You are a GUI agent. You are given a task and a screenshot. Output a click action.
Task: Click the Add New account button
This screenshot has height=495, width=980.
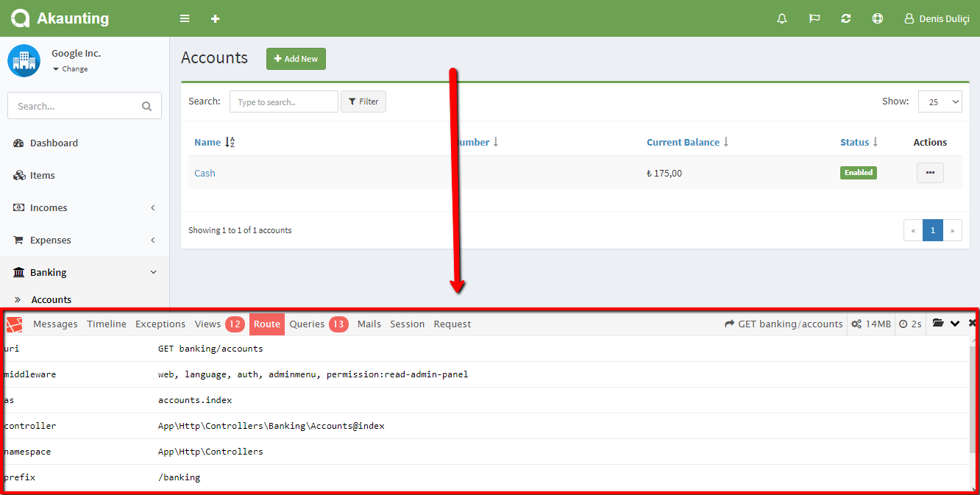(x=296, y=59)
